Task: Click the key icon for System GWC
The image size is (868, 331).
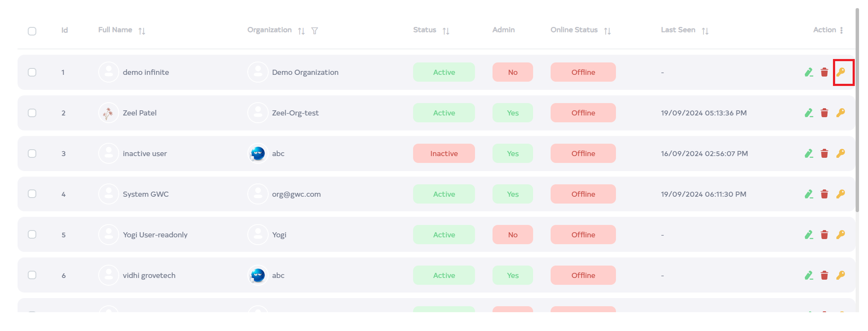Action: point(841,194)
